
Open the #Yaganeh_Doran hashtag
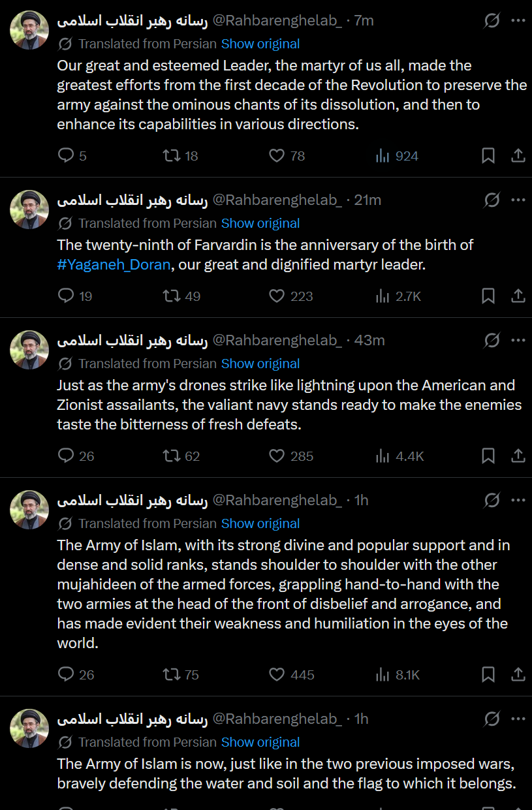pos(114,265)
